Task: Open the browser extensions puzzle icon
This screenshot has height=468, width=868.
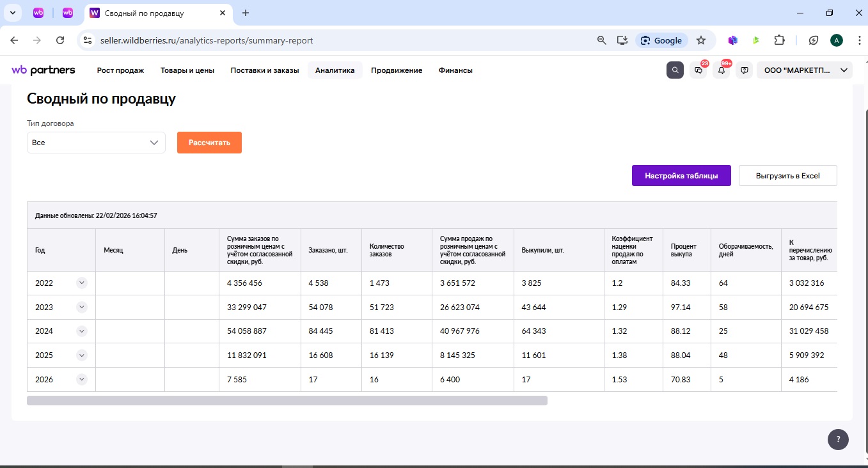Action: coord(779,40)
